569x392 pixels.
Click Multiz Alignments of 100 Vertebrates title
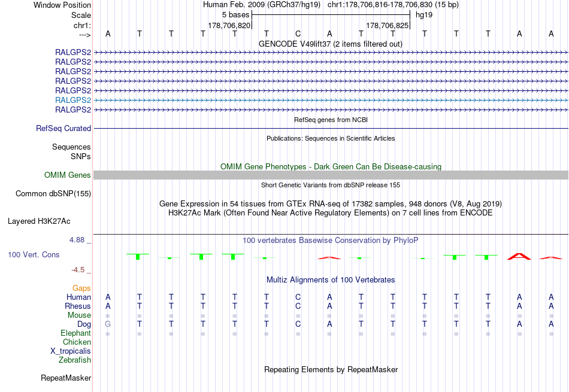coord(331,279)
